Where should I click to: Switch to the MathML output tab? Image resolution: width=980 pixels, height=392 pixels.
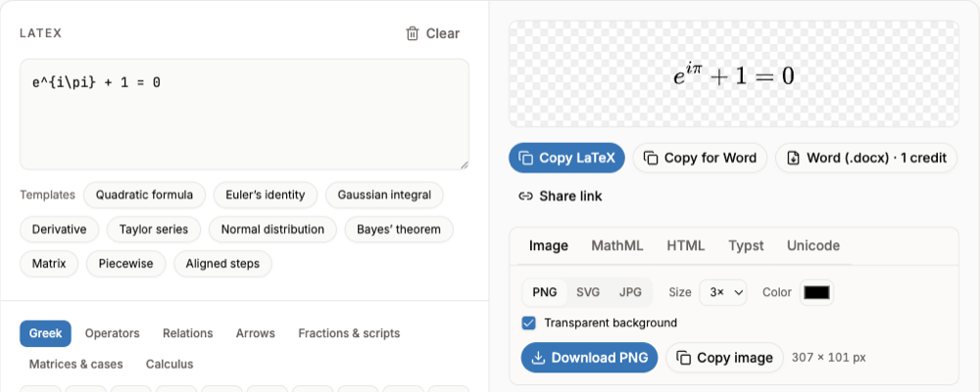pos(616,246)
